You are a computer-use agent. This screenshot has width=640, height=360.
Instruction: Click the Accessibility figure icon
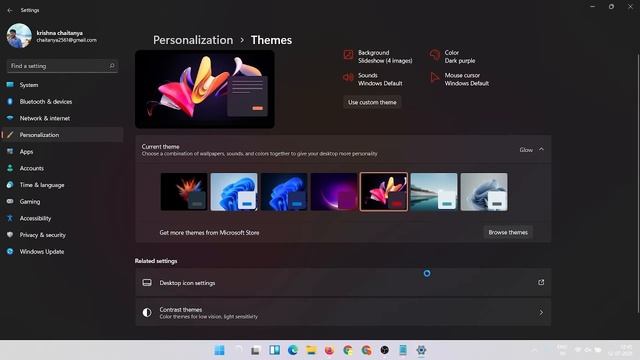pos(10,218)
